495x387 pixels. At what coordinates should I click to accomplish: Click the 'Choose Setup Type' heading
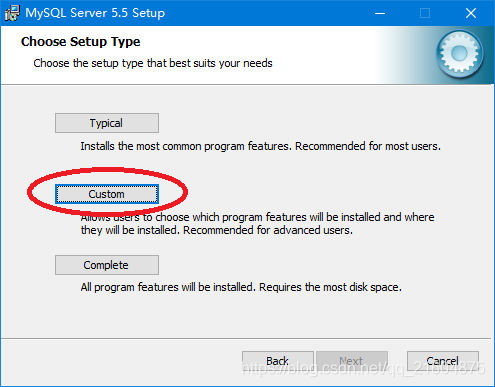coord(80,42)
